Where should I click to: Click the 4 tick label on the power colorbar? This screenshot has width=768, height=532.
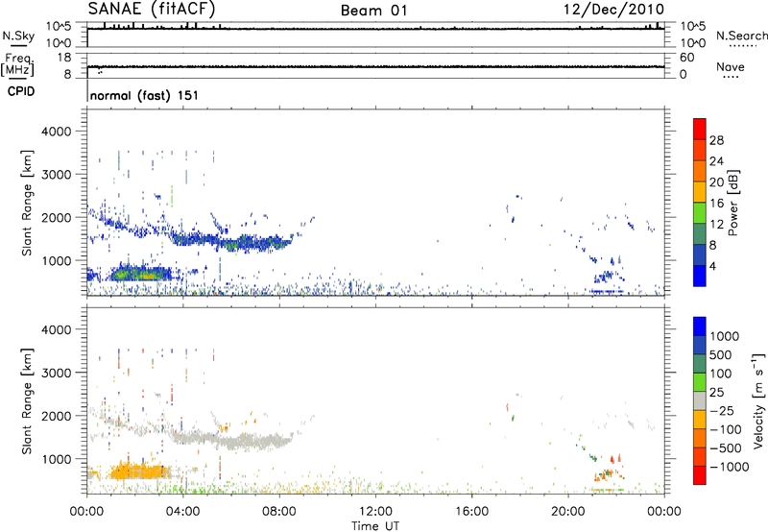coord(712,266)
